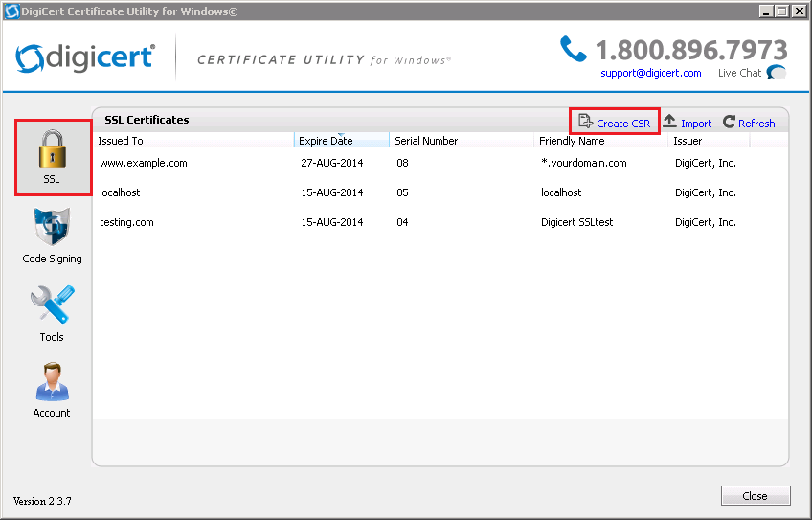The height and width of the screenshot is (520, 812).
Task: Click expire date 27-AUG-2014
Action: pyautogui.click(x=332, y=163)
